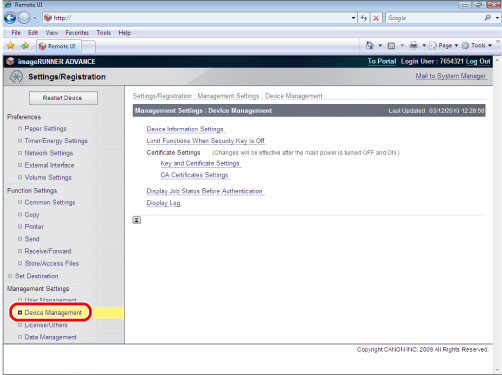Screen dimensions: 502x375
Task: Open Key and Certificate Settings link
Action: (200, 163)
